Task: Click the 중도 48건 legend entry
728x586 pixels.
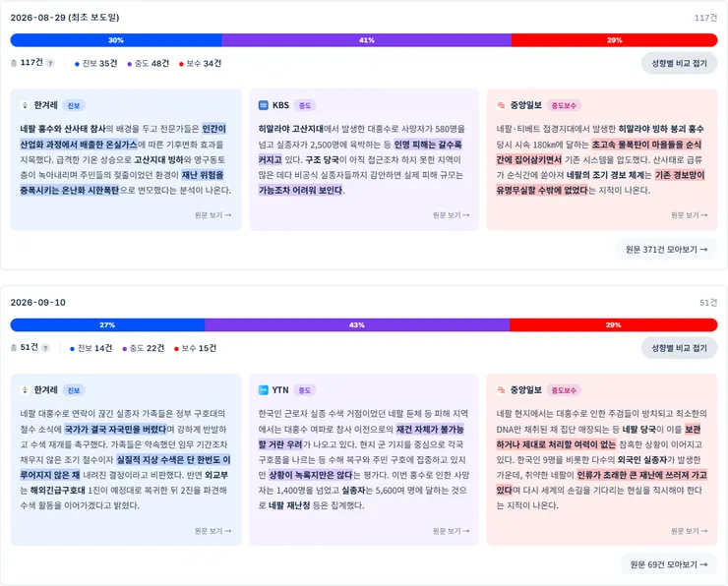Action: tap(149, 64)
